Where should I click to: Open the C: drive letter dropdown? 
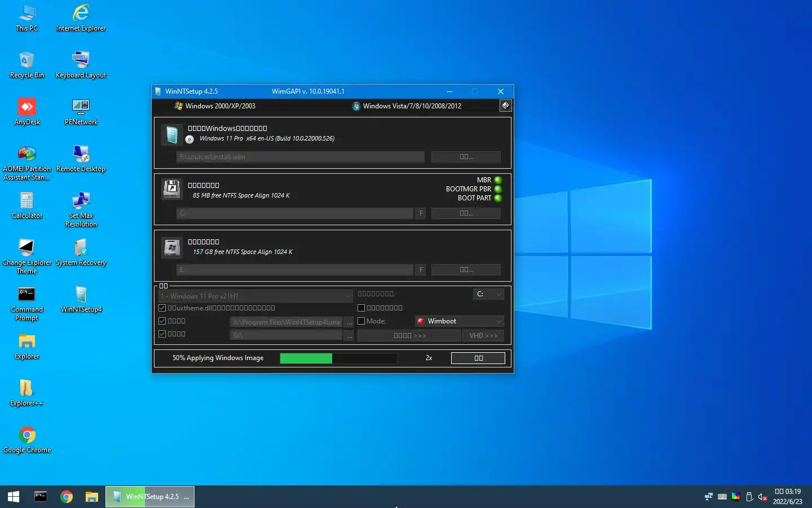coord(488,294)
